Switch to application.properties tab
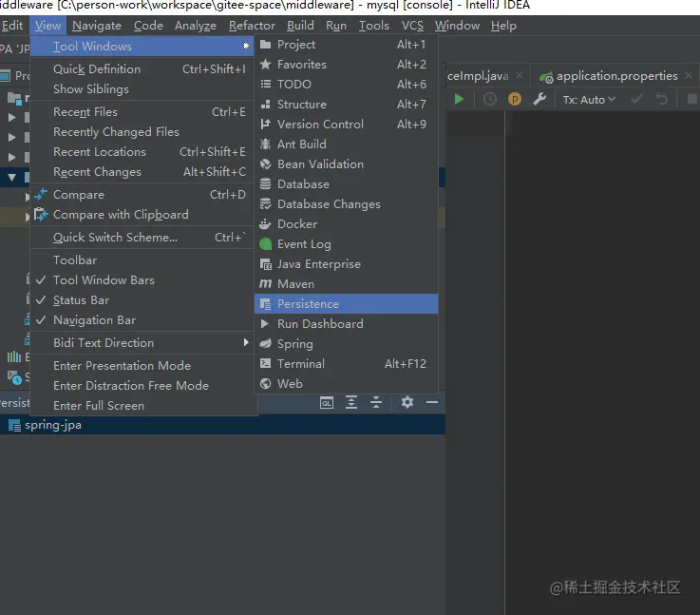The width and height of the screenshot is (700, 615). (x=616, y=76)
